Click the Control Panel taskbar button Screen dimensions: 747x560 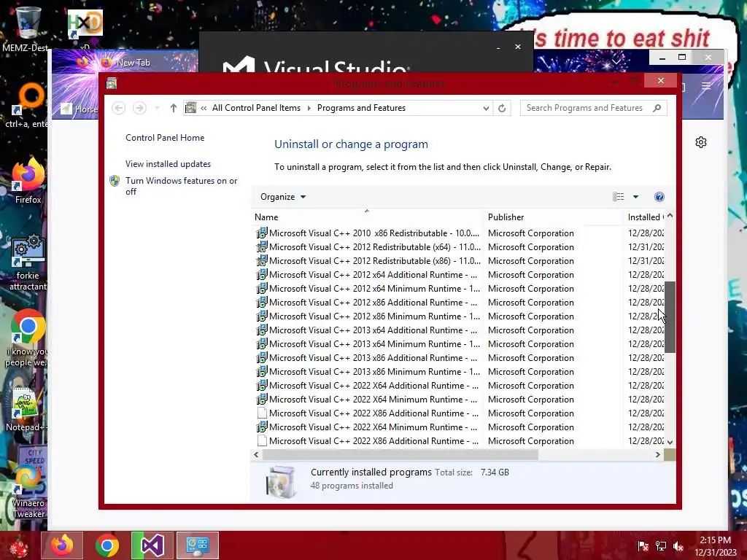[197, 545]
